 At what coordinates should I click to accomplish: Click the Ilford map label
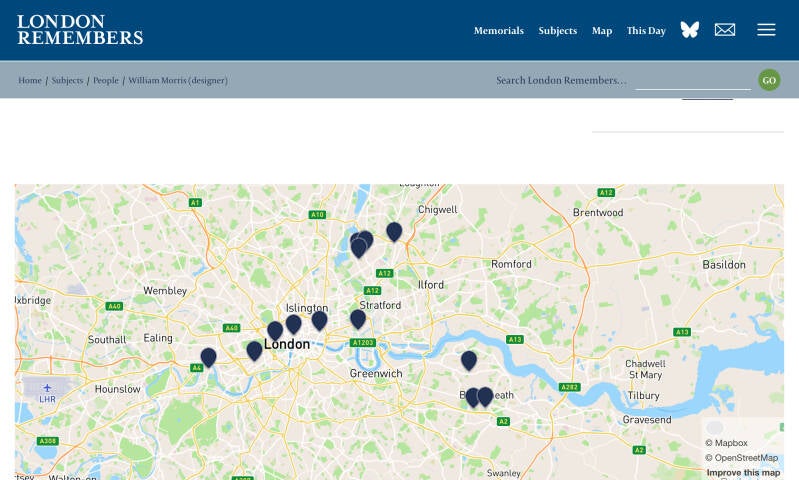tap(431, 285)
